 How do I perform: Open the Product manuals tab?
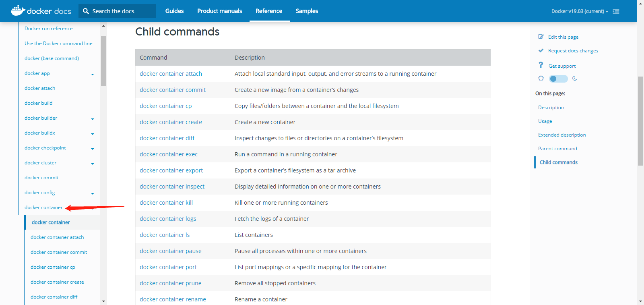(220, 11)
